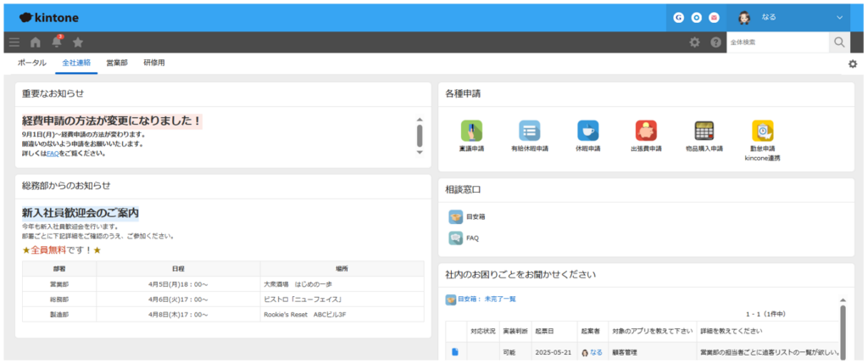Open the 休暇申請 coffee cup app
868x364 pixels.
(x=587, y=131)
